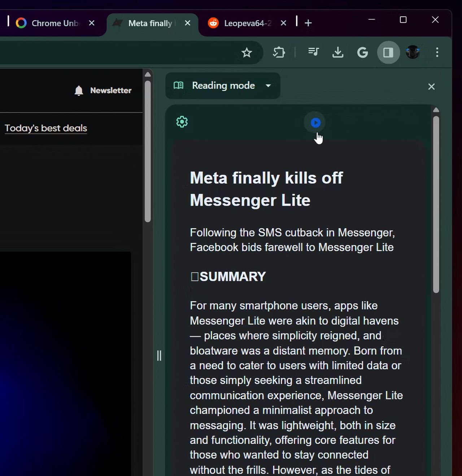462x476 pixels.
Task: Click the browser profile avatar
Action: 413,52
